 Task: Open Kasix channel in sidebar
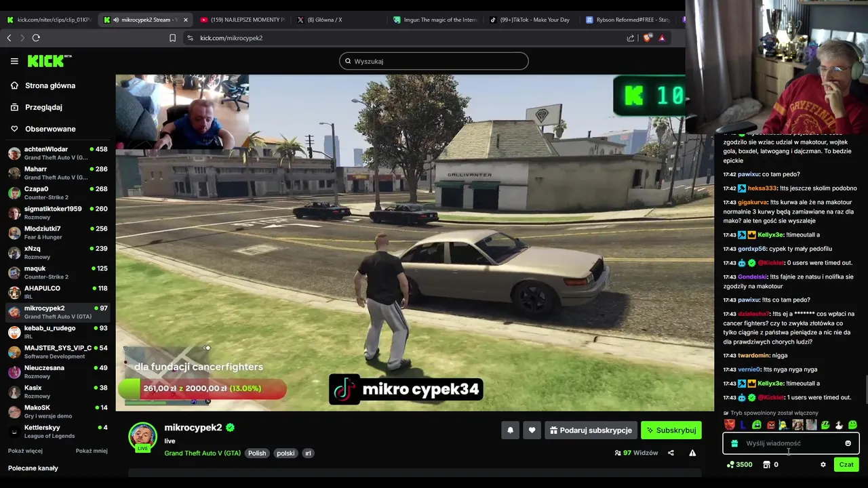(x=58, y=392)
